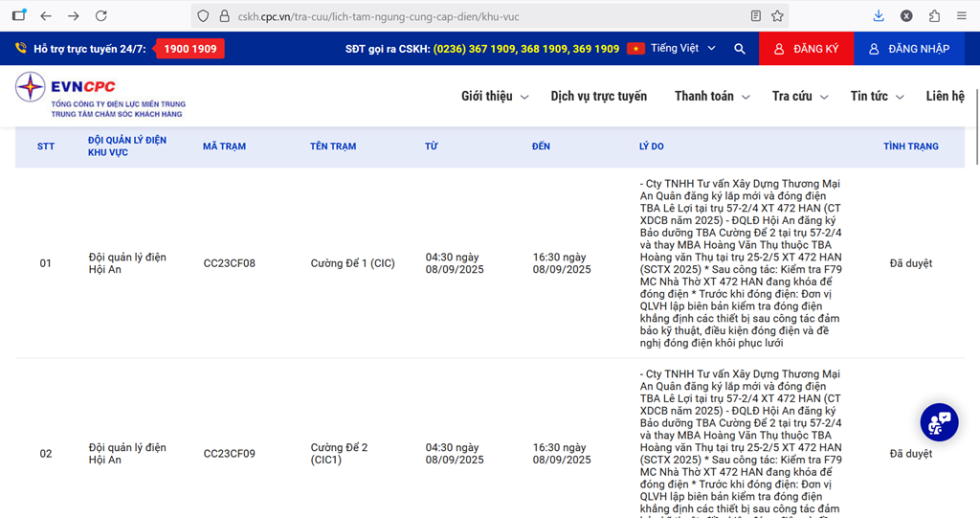Expand the Thanh toán menu

pos(711,97)
